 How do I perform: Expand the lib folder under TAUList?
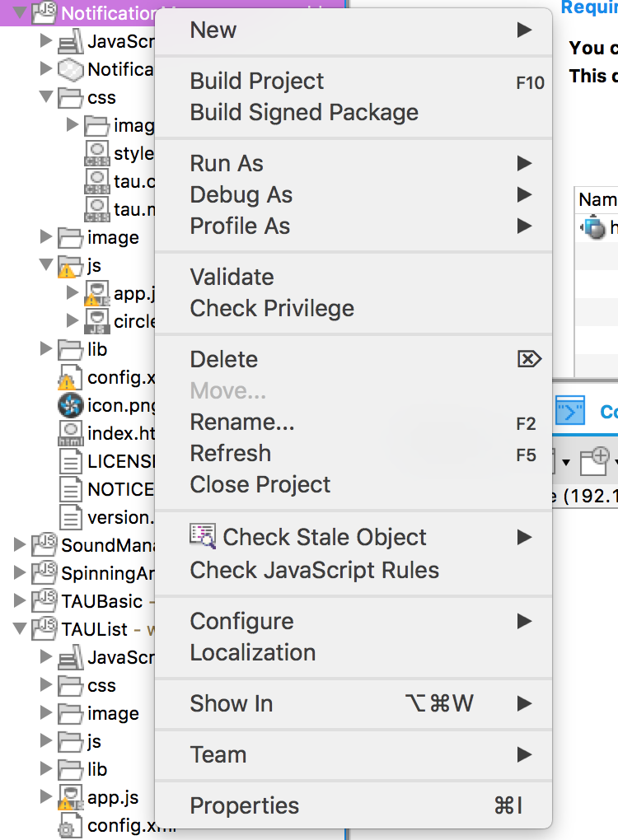(x=46, y=769)
